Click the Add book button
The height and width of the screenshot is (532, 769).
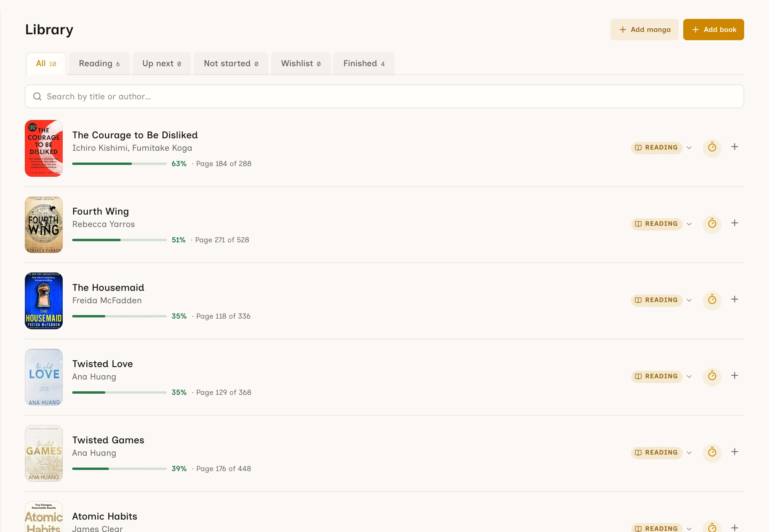(x=714, y=30)
